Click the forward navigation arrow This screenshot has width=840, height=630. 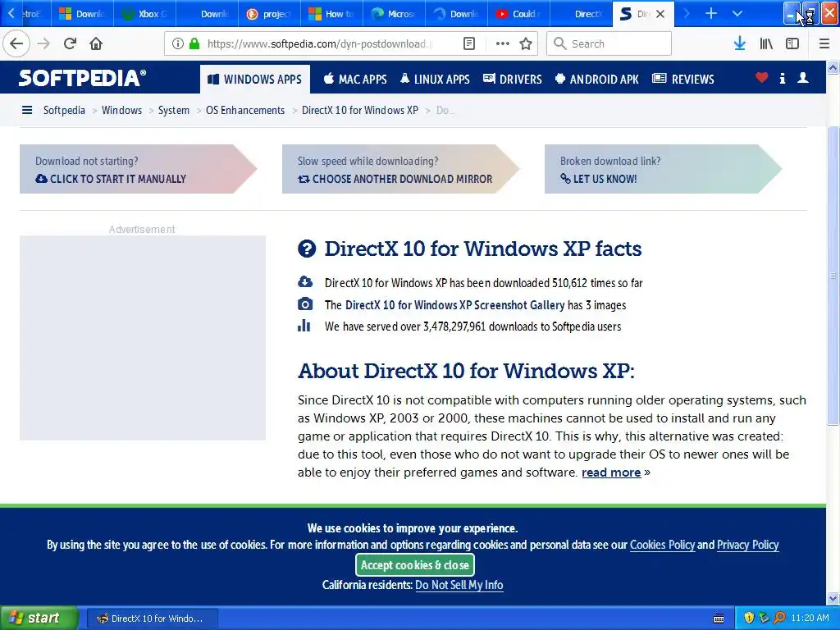pos(43,43)
